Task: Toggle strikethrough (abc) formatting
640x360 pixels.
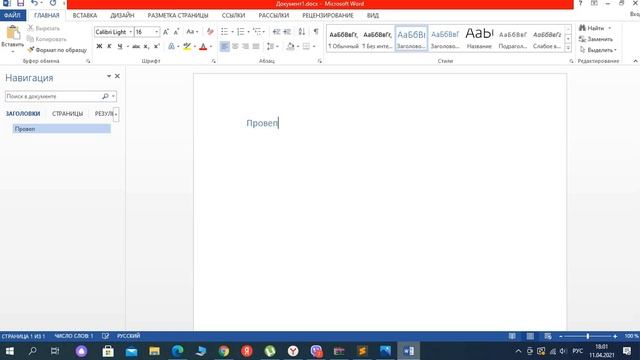Action: pos(136,47)
